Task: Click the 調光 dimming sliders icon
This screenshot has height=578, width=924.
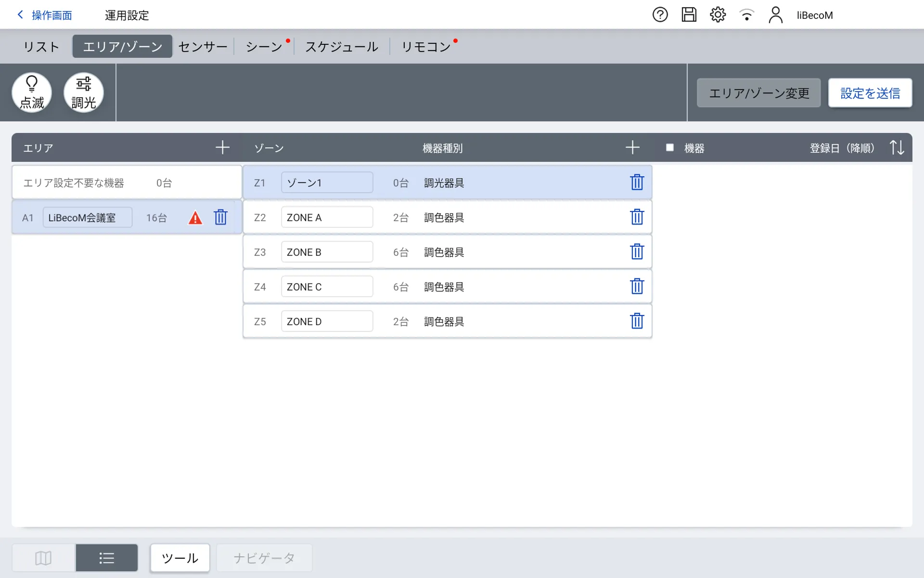Action: 84,92
